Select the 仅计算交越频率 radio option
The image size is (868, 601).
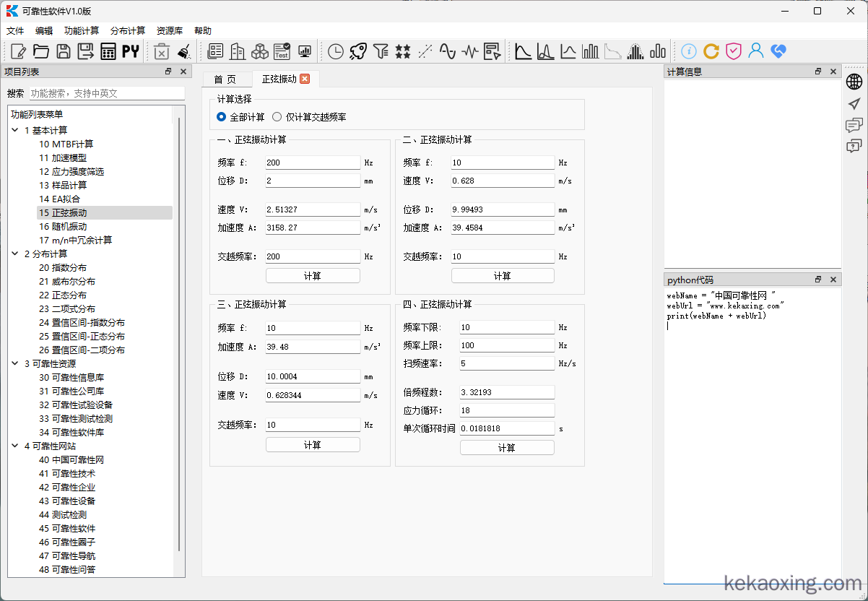click(x=309, y=117)
